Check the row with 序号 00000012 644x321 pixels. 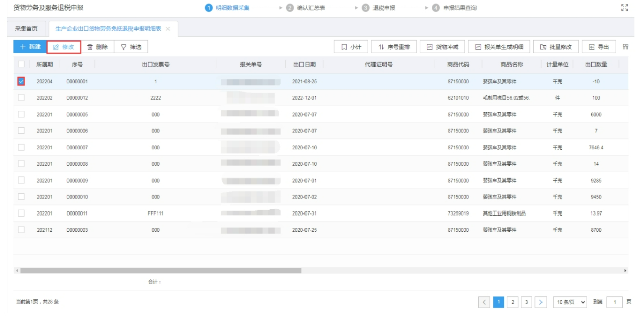(21, 98)
